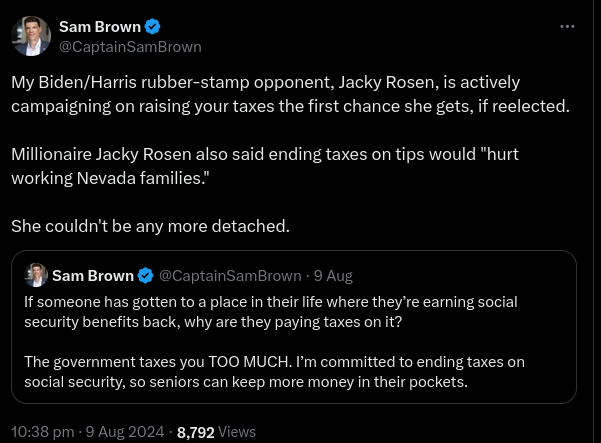Click the paragraph starting "Millionaire Jacky Rosen also said"
This screenshot has height=443, width=601.
click(x=265, y=166)
